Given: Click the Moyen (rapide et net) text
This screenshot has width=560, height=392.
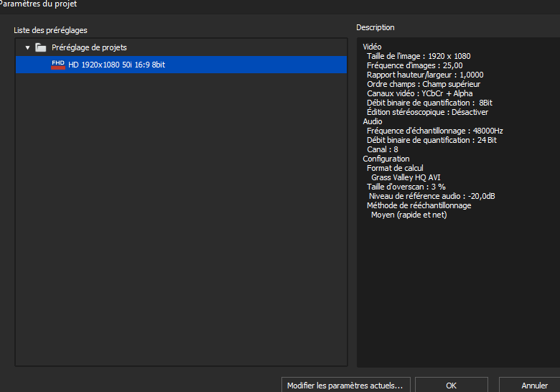Looking at the screenshot, I should 409,215.
